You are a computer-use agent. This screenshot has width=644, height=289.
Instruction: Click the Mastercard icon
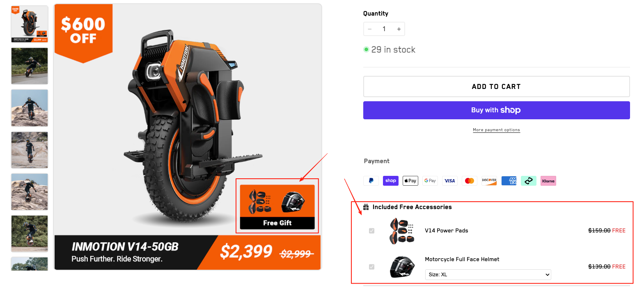pyautogui.click(x=470, y=181)
